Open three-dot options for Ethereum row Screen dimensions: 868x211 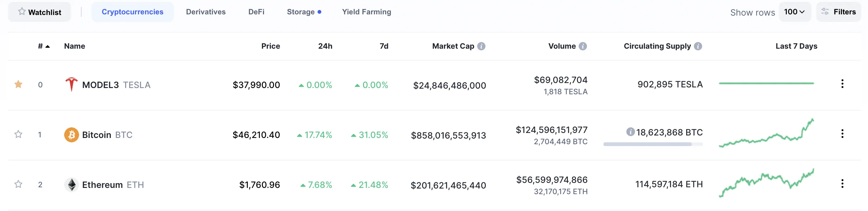pos(842,184)
